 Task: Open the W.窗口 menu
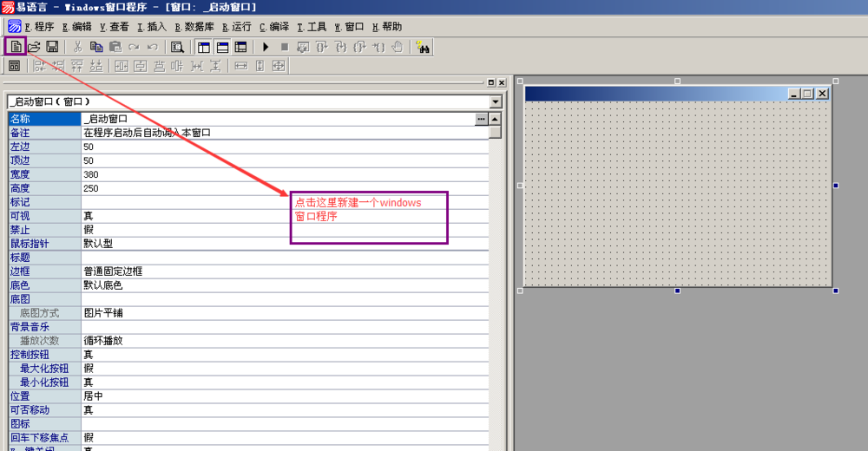(x=349, y=27)
